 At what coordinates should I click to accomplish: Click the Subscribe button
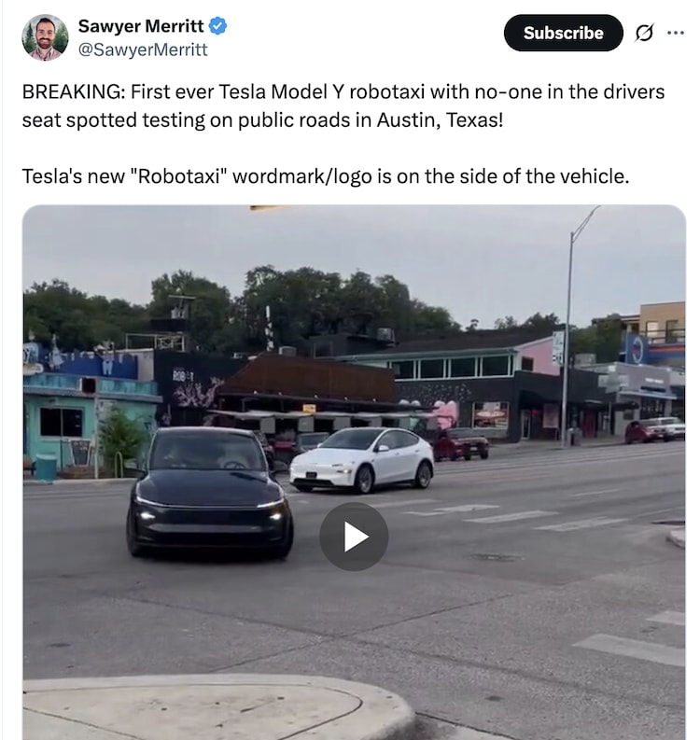pos(563,33)
